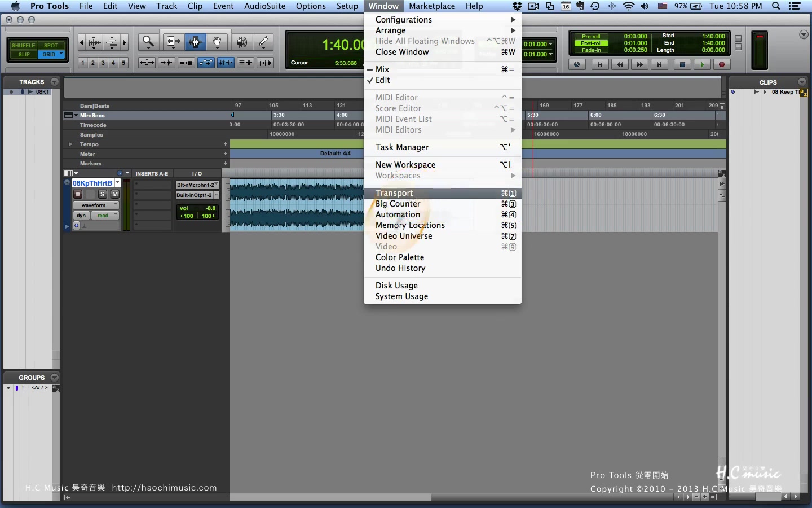Recall zoom preset 3
Viewport: 812px width, 508px height.
(103, 63)
